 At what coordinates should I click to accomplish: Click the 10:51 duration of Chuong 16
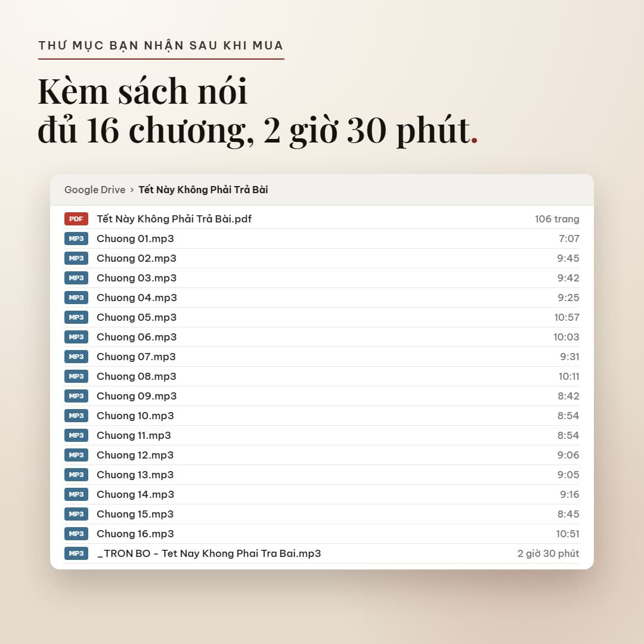tap(568, 534)
